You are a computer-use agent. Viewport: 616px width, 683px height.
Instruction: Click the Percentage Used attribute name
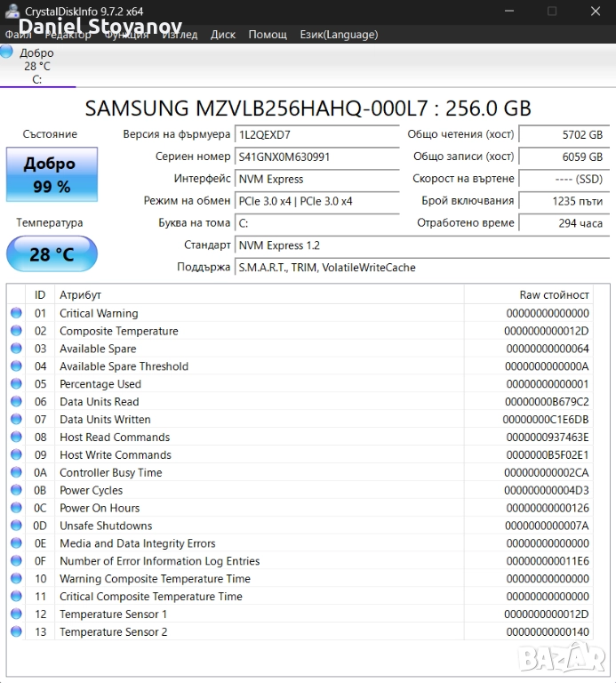(x=100, y=384)
